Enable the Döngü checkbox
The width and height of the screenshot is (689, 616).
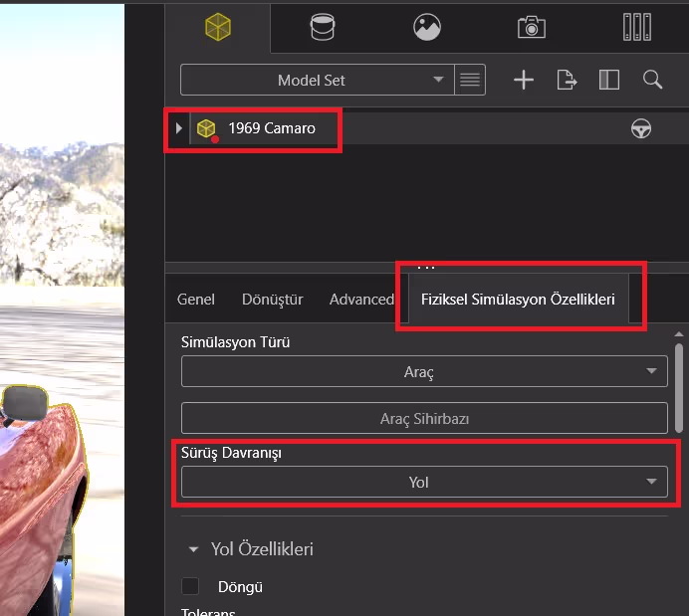pos(190,586)
